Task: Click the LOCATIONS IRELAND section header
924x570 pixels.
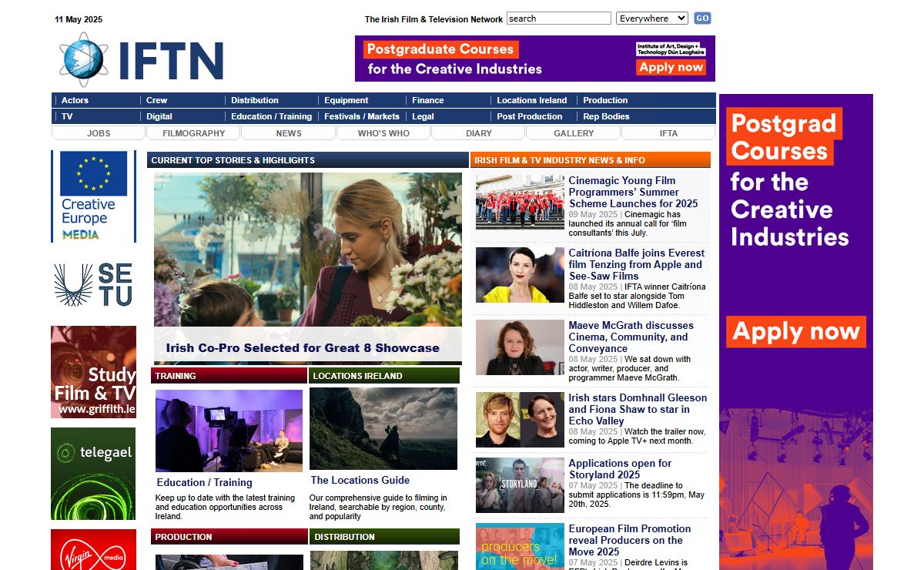Action: click(384, 376)
